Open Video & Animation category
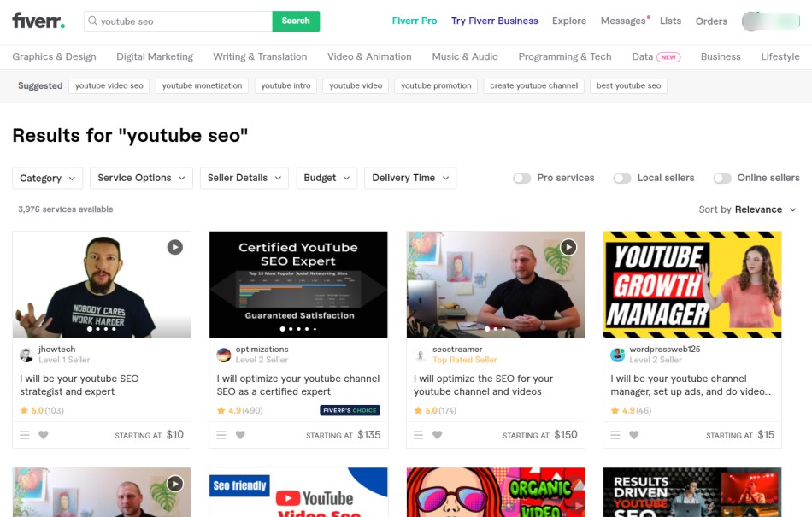The height and width of the screenshot is (517, 812). pyautogui.click(x=369, y=57)
